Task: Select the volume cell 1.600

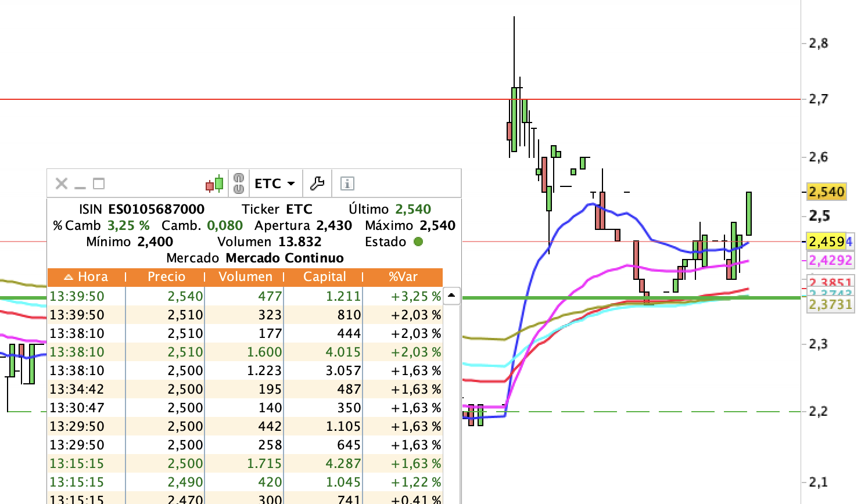Action: pyautogui.click(x=264, y=352)
